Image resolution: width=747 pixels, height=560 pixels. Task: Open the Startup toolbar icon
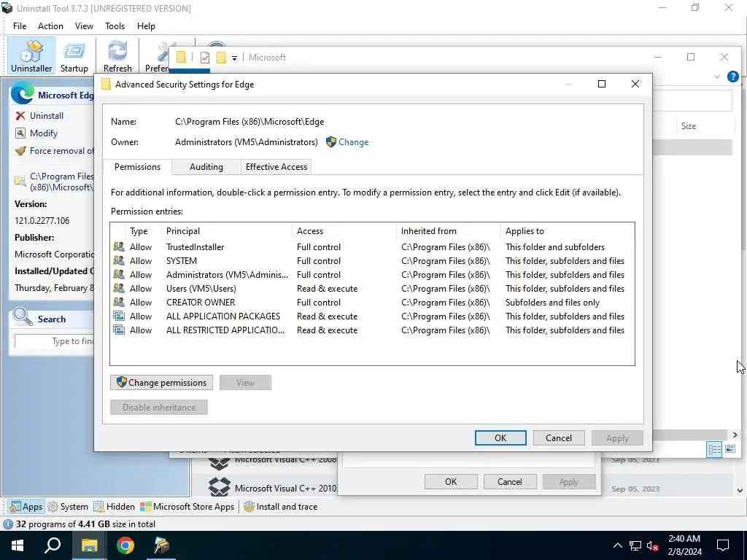point(74,55)
